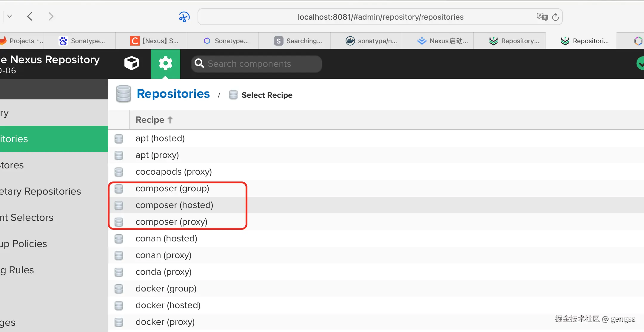The height and width of the screenshot is (332, 644).
Task: Select the docker (hosted) recipe row
Action: click(168, 305)
